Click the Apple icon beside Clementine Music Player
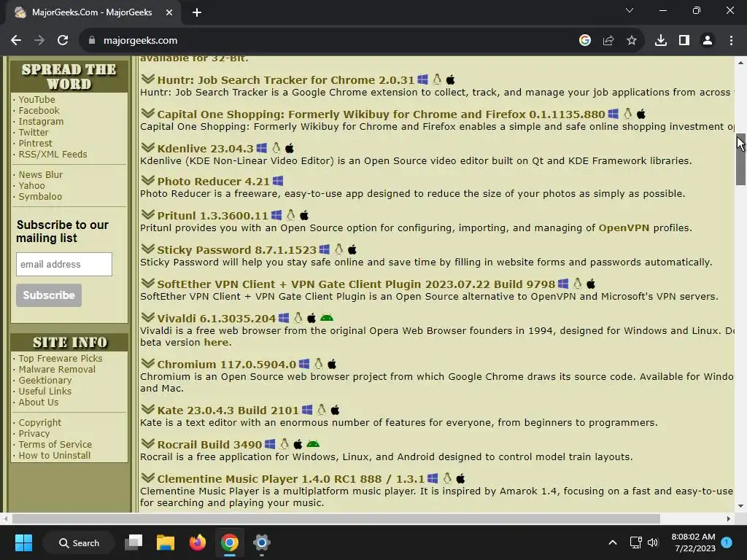747x560 pixels. pos(461,478)
